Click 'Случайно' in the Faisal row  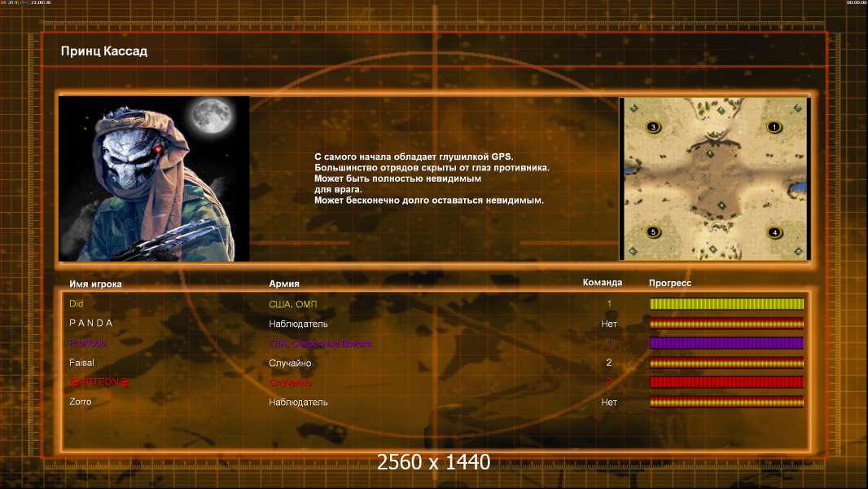click(x=290, y=363)
